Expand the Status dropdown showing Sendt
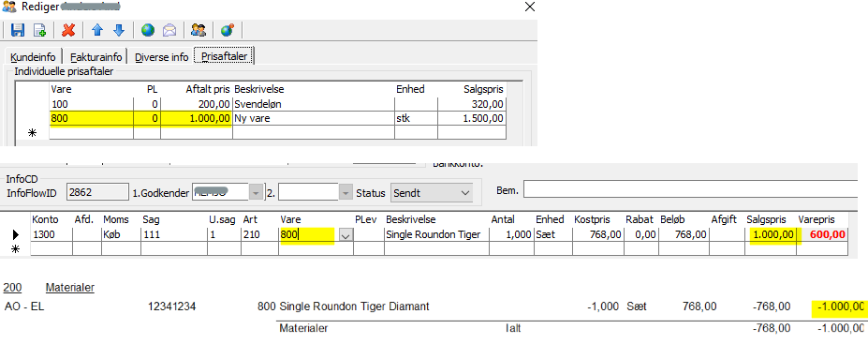Screen dimensions: 868x344 [464, 193]
